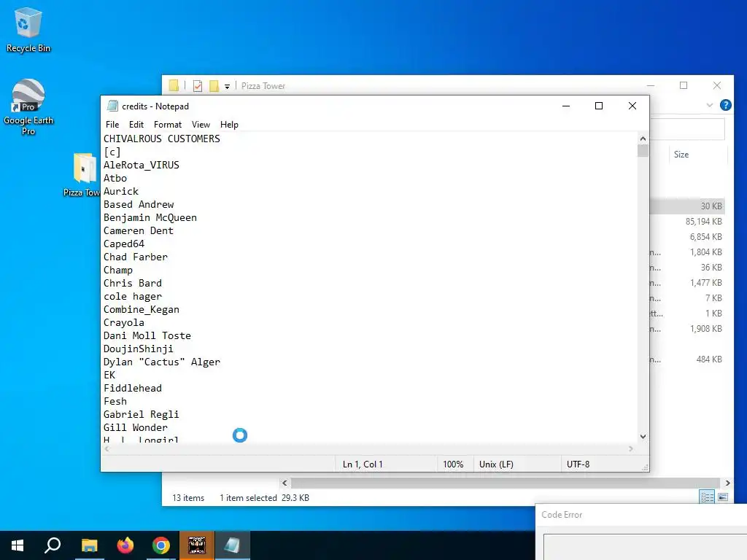Open Notepad View menu

click(201, 124)
